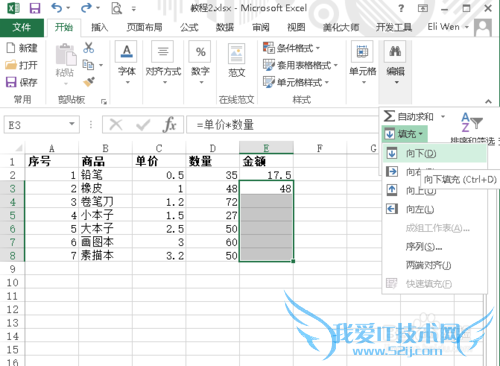Click the 保存 button in 常用 group
Image resolution: width=500 pixels, height=366 pixels.
point(22,82)
